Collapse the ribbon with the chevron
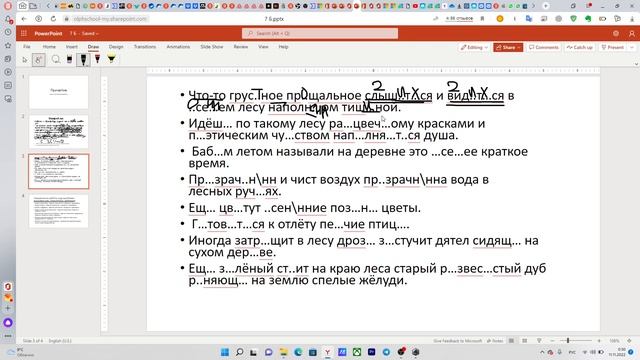 point(636,64)
